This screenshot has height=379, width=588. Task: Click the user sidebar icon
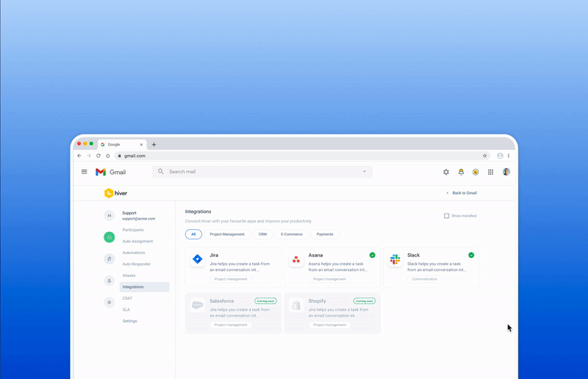pos(109,281)
